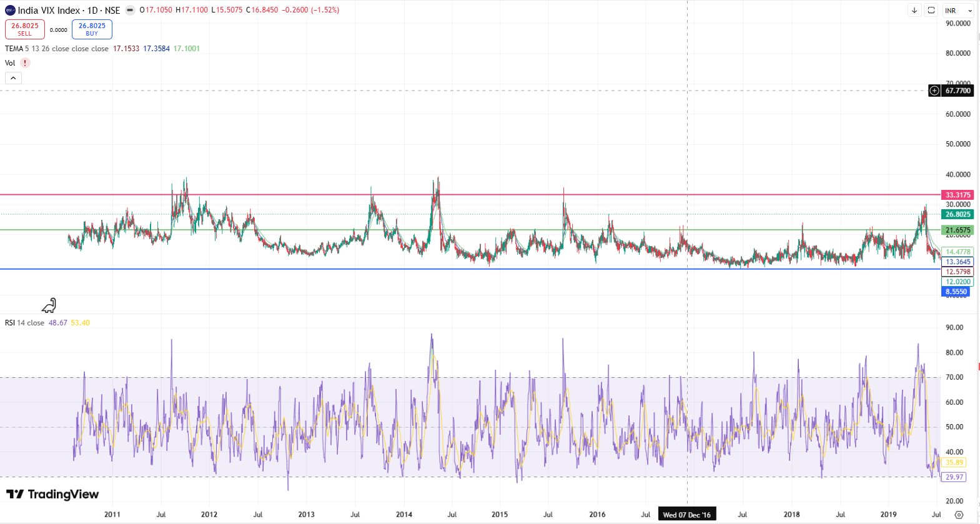Image resolution: width=980 pixels, height=524 pixels.
Task: Click the 50.0000 label on the price scale
Action: coord(958,144)
